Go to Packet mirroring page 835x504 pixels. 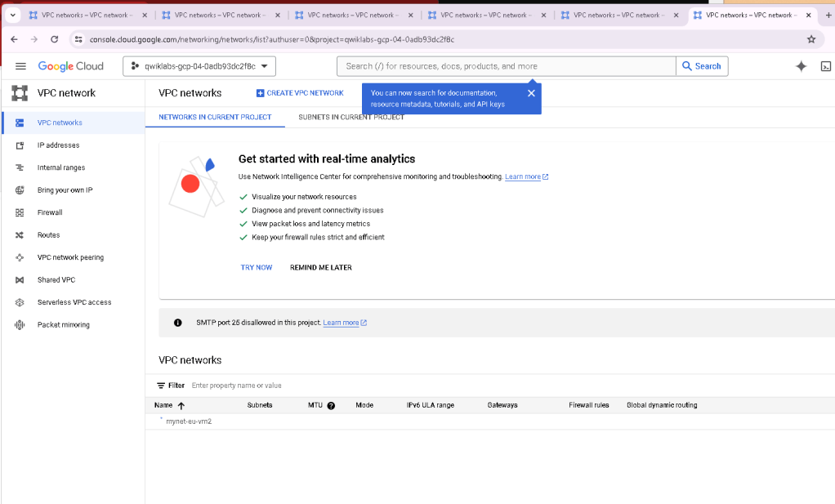click(64, 324)
